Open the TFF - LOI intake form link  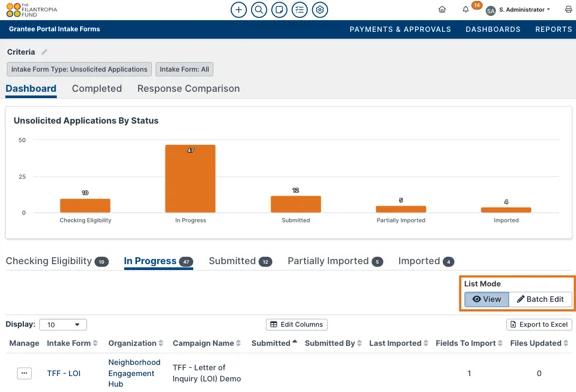coord(64,373)
